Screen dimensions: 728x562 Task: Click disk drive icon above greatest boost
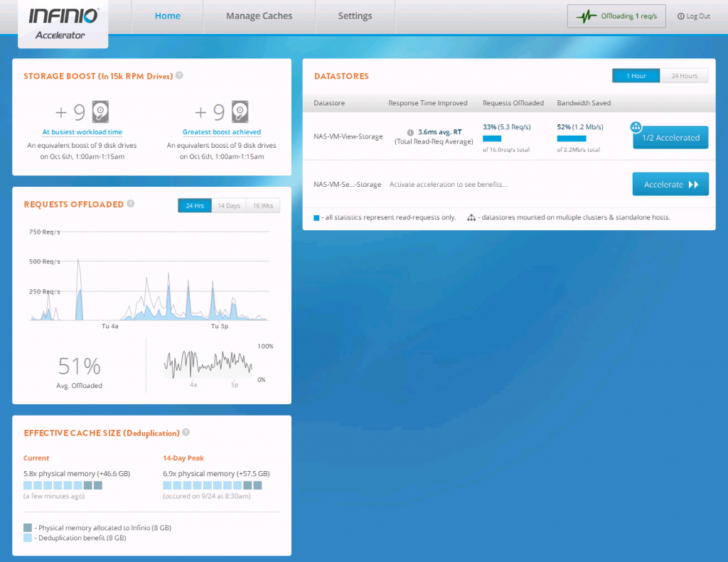click(x=240, y=112)
